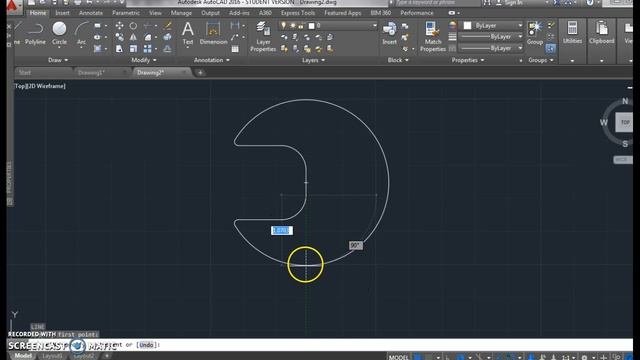The image size is (640, 360).
Task: Select the Polyline tool
Action: click(x=35, y=33)
